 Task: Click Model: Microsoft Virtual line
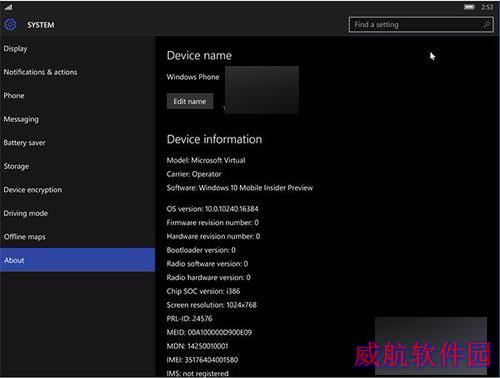[206, 160]
